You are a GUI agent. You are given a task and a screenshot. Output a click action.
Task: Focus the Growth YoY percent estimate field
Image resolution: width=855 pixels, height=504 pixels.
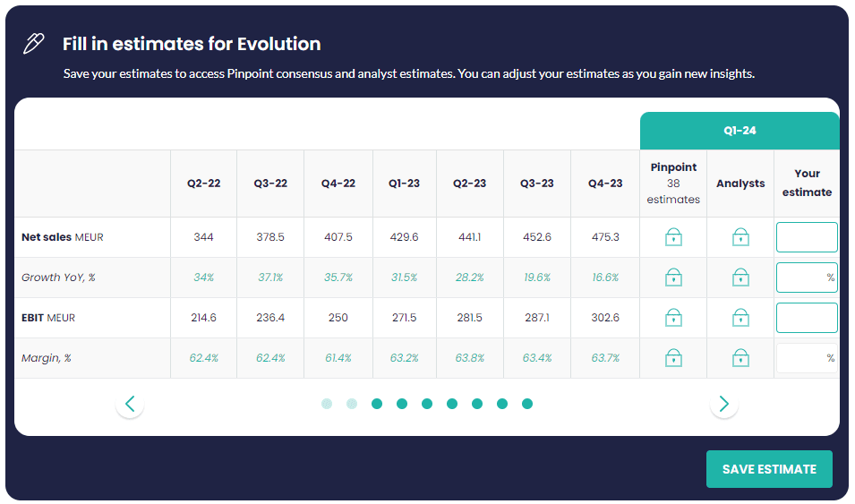[802, 278]
